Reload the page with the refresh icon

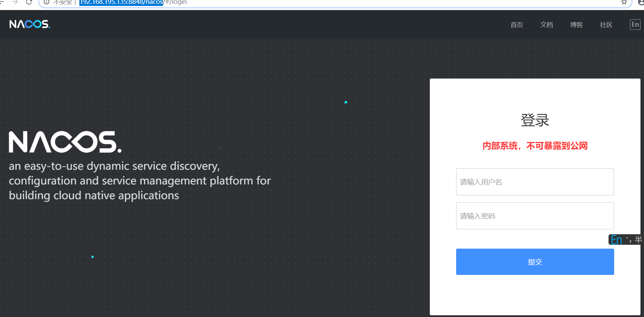click(x=29, y=2)
